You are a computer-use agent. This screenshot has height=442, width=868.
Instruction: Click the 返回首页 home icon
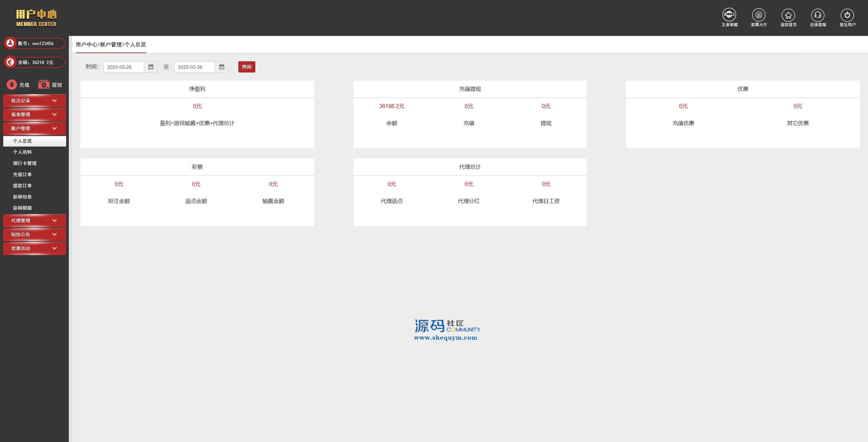788,15
